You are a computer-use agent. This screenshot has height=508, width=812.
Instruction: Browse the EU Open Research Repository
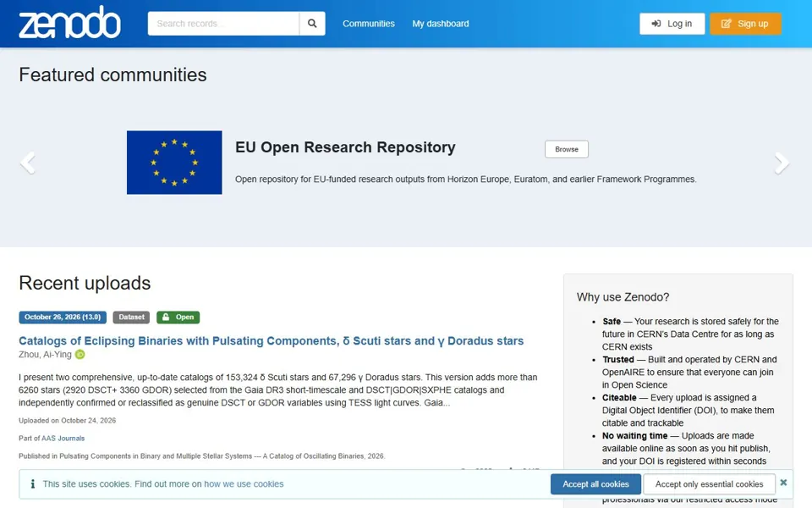tap(567, 149)
